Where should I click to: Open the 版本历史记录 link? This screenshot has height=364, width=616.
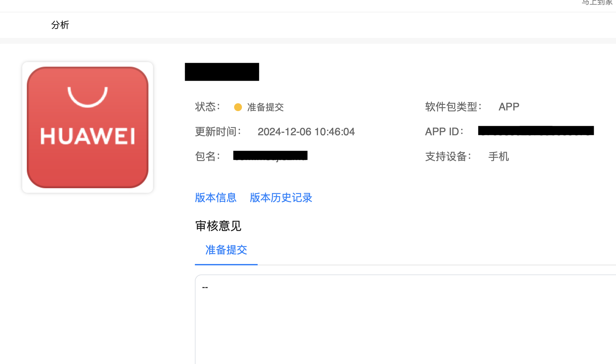tap(281, 198)
